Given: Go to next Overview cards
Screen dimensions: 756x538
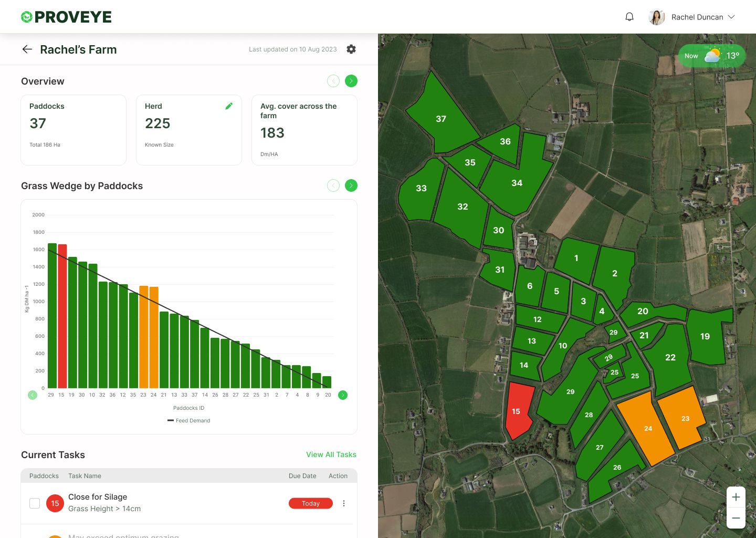Looking at the screenshot, I should pyautogui.click(x=351, y=81).
